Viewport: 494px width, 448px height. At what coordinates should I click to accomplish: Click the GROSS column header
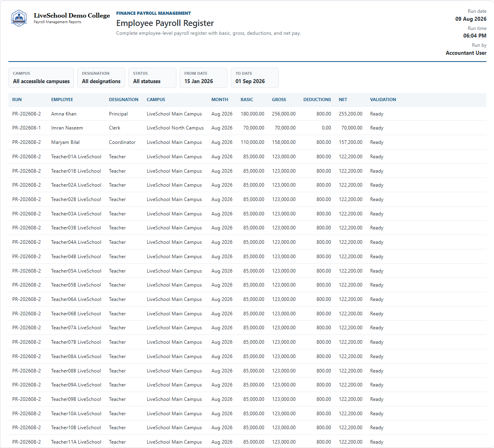point(279,100)
